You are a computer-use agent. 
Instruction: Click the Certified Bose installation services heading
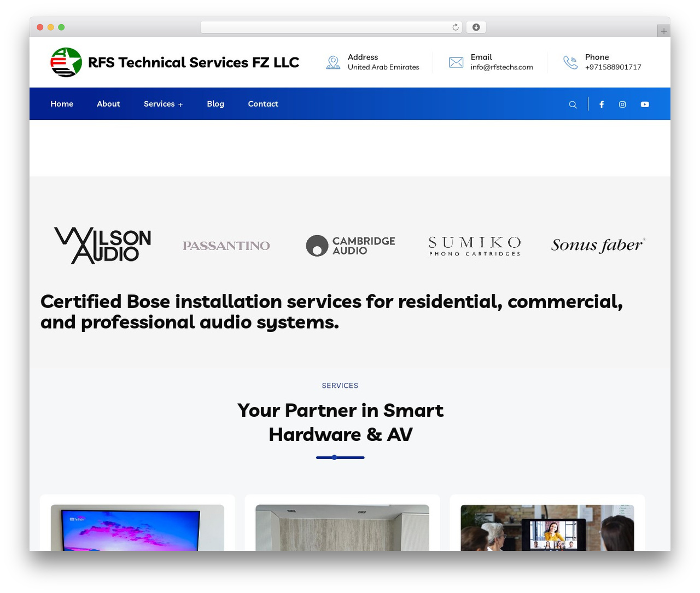pyautogui.click(x=331, y=312)
